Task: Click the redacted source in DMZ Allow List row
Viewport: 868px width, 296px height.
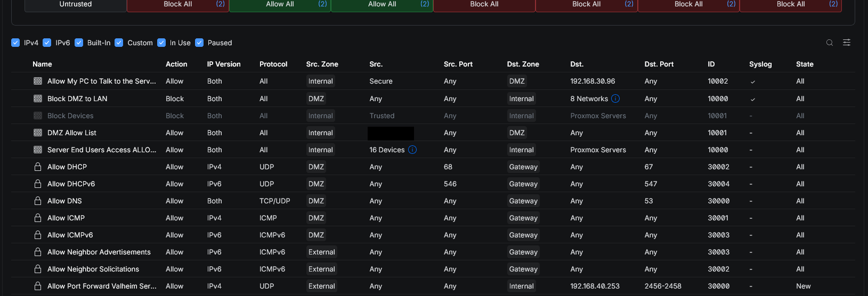Action: coord(391,133)
